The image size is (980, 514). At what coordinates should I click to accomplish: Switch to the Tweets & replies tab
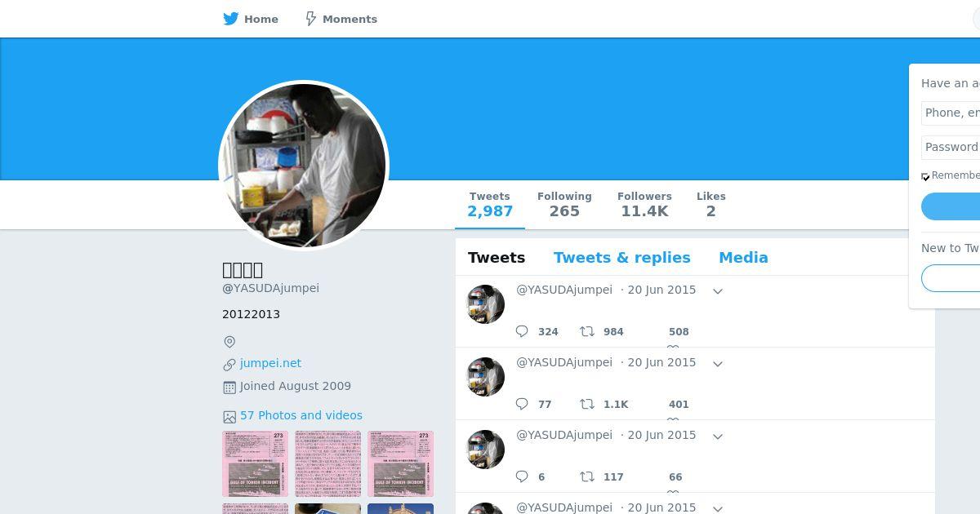click(x=622, y=257)
